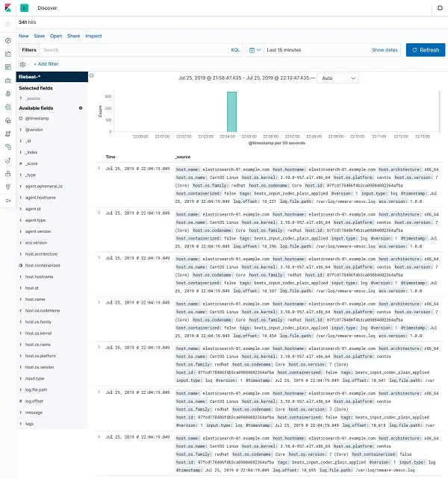Open the recently viewed clock icon
448x479 pixels.
(8, 24)
